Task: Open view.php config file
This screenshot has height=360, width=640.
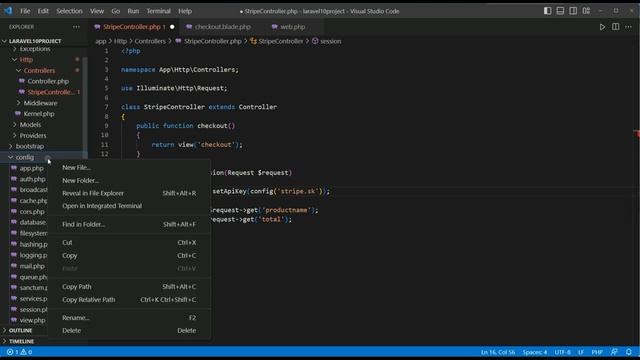Action: (x=32, y=320)
